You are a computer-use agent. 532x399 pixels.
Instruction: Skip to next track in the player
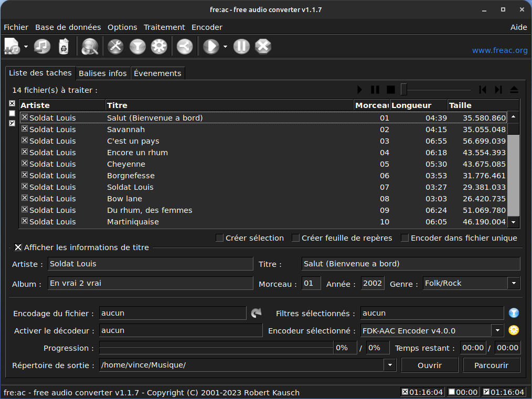tap(498, 90)
